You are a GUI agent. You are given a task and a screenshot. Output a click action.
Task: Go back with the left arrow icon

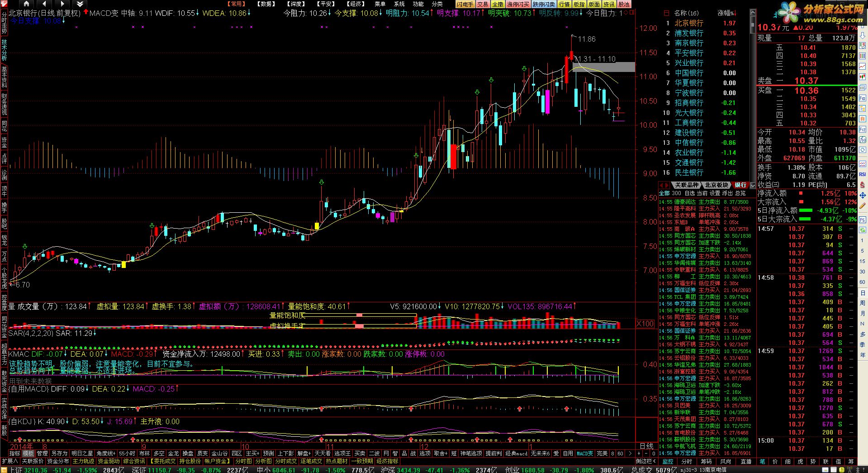pyautogui.click(x=44, y=4)
